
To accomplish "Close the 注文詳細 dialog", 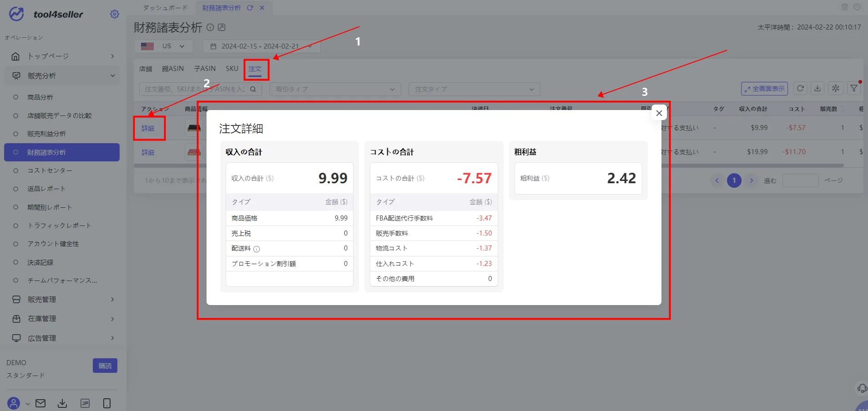I will 659,113.
